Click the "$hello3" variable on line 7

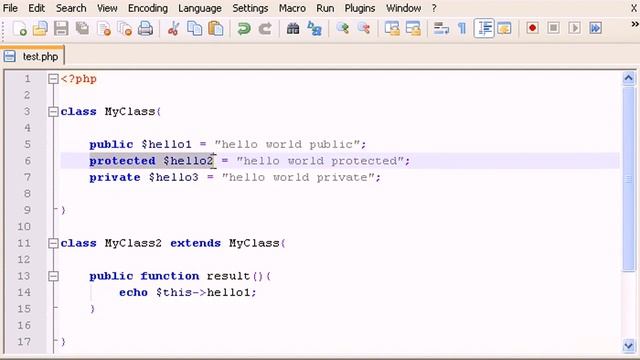tap(173, 178)
